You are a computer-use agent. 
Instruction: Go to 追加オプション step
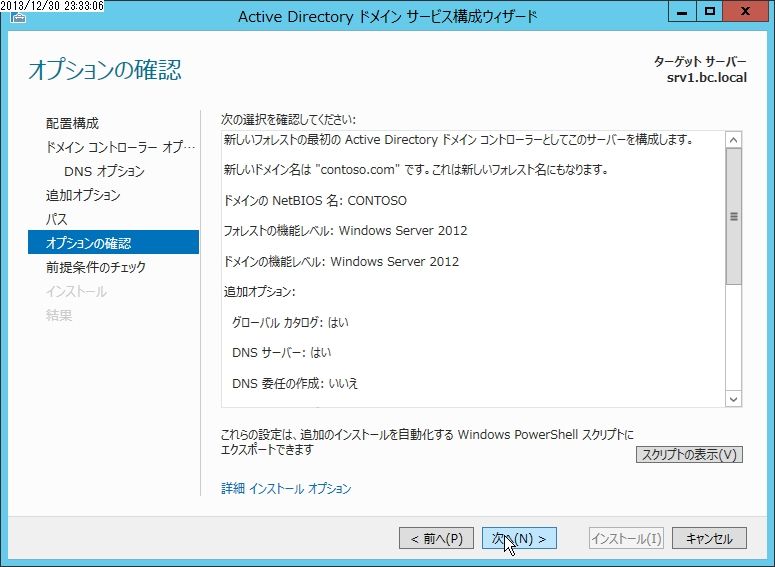pos(83,195)
